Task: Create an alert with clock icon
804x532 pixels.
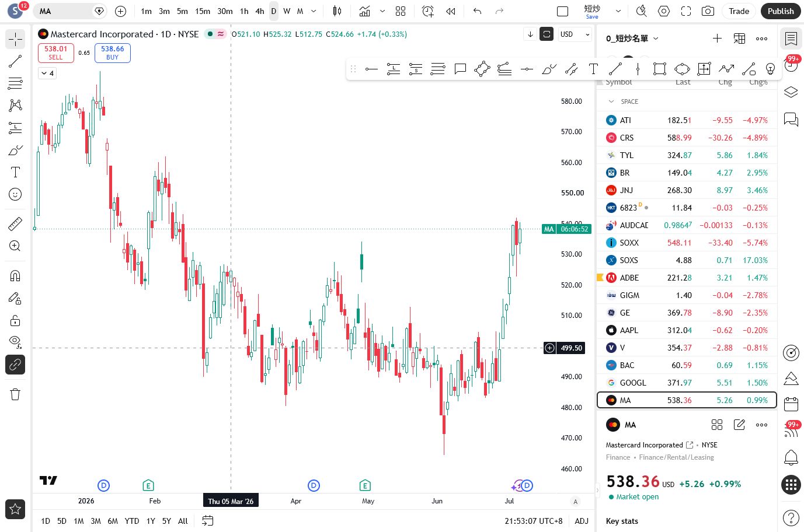Action: pos(427,11)
